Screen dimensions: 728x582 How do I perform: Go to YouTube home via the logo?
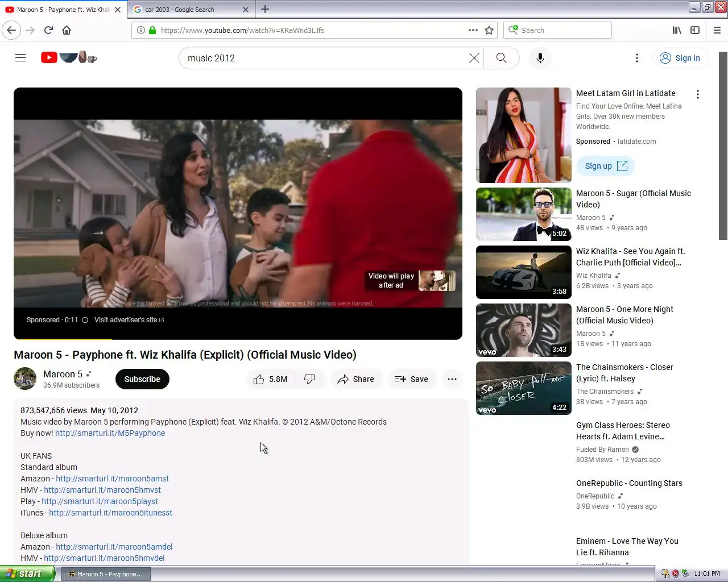[69, 57]
